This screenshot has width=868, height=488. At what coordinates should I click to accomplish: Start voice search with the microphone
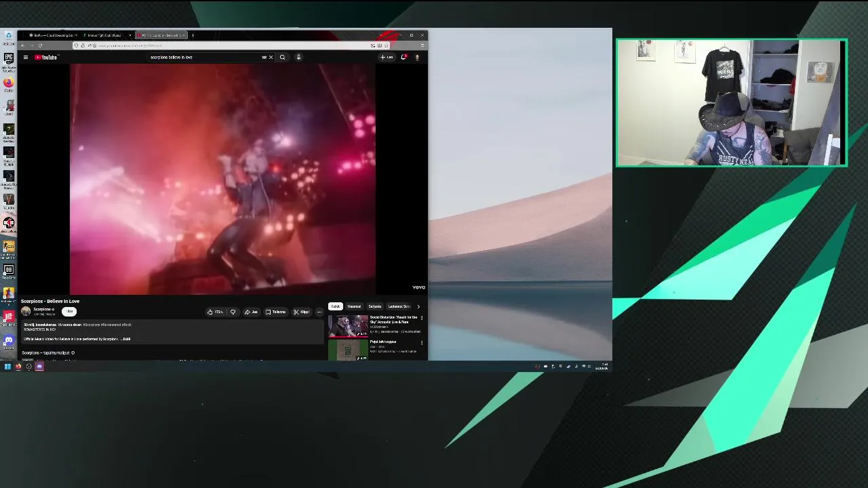point(298,57)
